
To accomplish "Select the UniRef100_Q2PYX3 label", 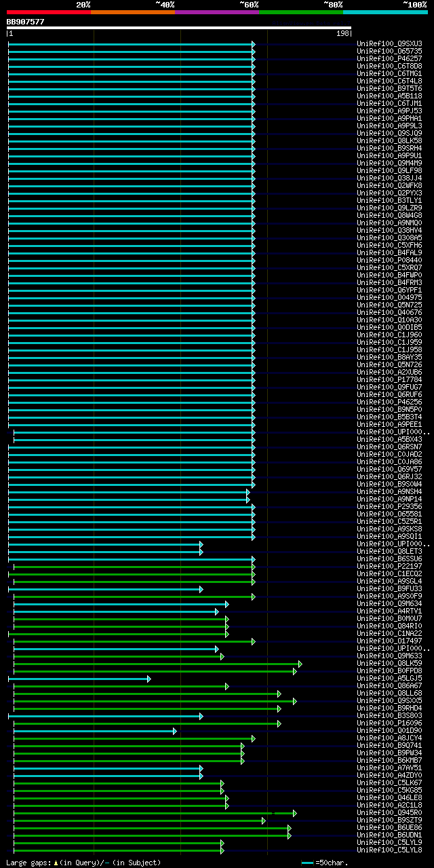I will point(389,193).
